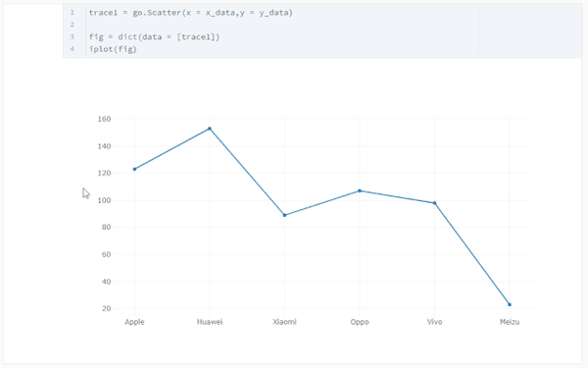Click the Apple x-axis label
Screen dimensions: 588x368
click(134, 322)
